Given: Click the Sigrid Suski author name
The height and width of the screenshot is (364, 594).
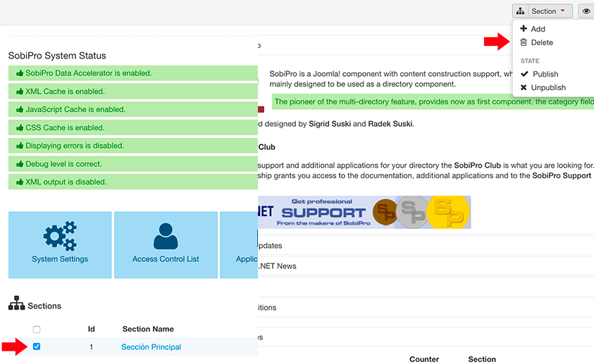Looking at the screenshot, I should click(x=330, y=124).
